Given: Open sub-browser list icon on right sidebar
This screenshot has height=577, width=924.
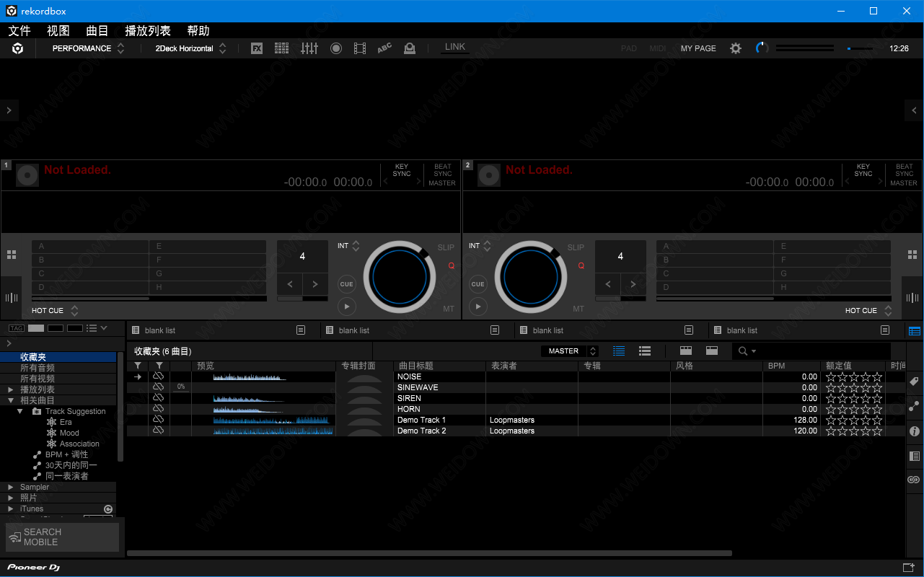Looking at the screenshot, I should (x=915, y=456).
